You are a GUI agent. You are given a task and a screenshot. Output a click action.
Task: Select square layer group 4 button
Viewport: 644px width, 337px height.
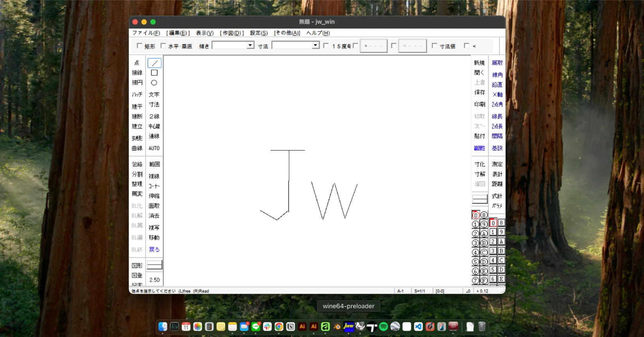pyautogui.click(x=493, y=260)
